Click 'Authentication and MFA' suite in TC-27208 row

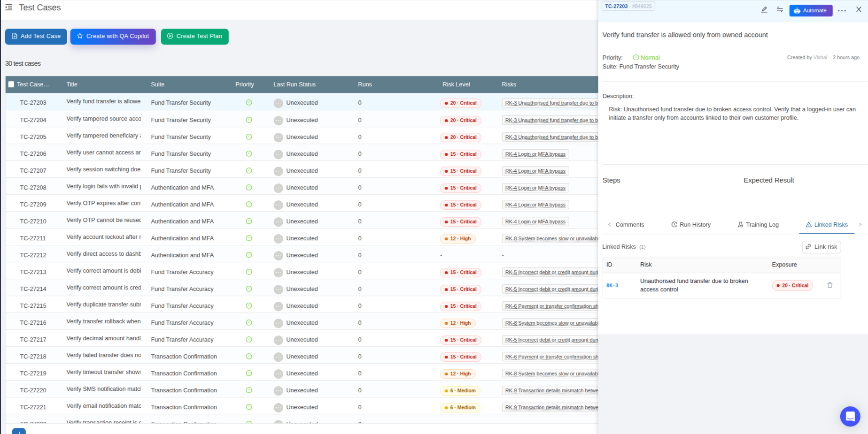pyautogui.click(x=182, y=188)
